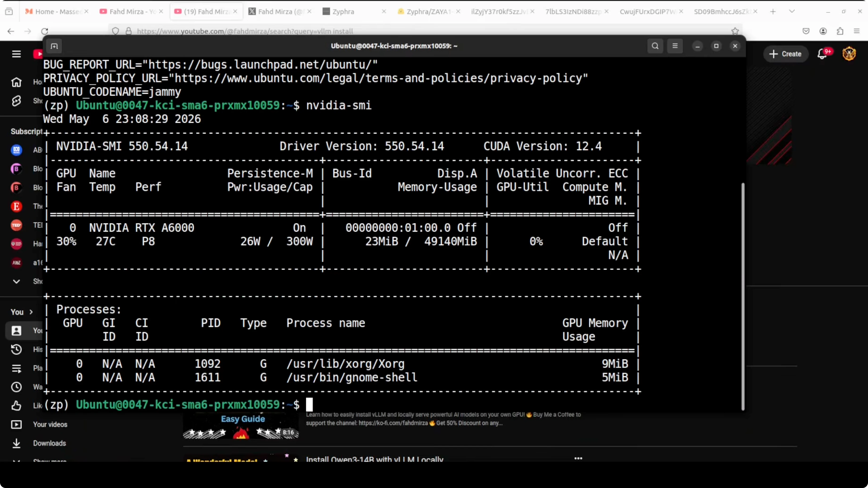Switch to Fahd Mirza - YouTube tab

131,12
